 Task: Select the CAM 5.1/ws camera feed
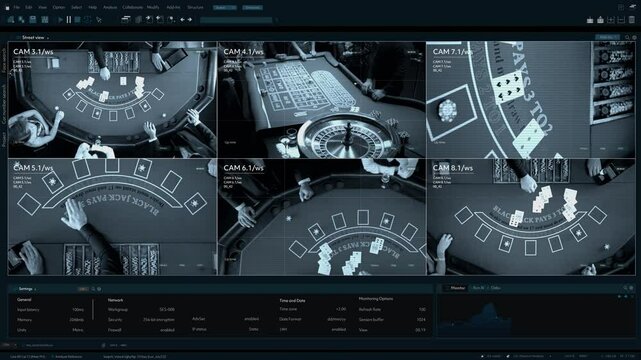coord(112,217)
